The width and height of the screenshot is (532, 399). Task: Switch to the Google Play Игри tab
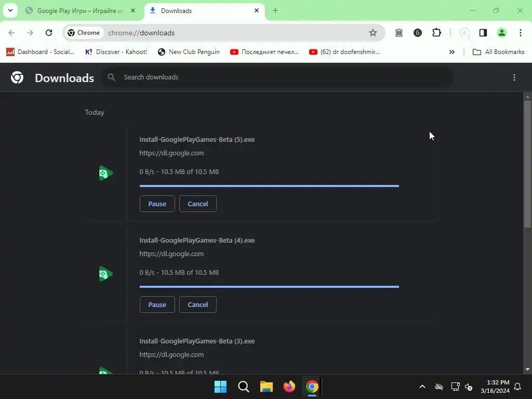point(81,11)
